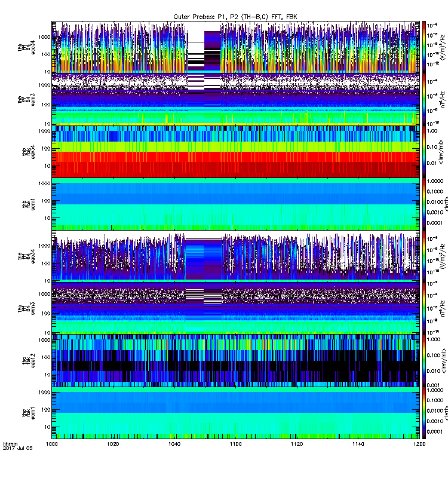Click the plot title 'Outer Probes: P1, P2 (TH-B,C) FFT, FBK'
Viewport: 448px width, 478px height.
(x=235, y=17)
